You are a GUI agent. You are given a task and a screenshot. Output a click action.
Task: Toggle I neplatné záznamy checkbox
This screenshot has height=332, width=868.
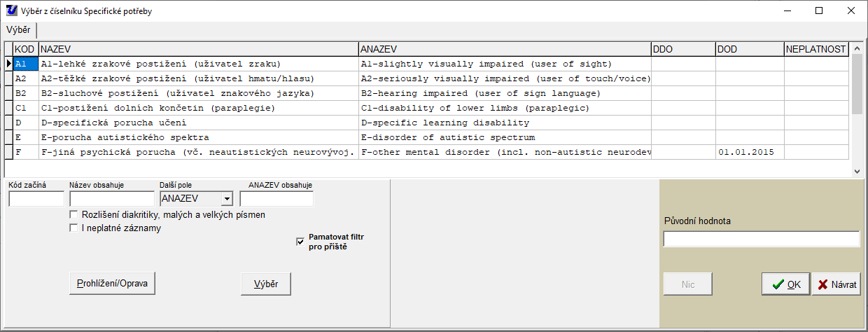click(73, 228)
